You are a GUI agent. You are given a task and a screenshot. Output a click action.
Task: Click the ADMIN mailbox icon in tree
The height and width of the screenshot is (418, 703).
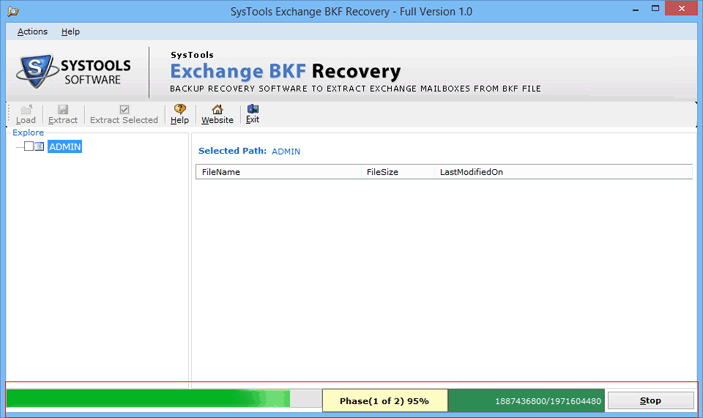point(39,147)
